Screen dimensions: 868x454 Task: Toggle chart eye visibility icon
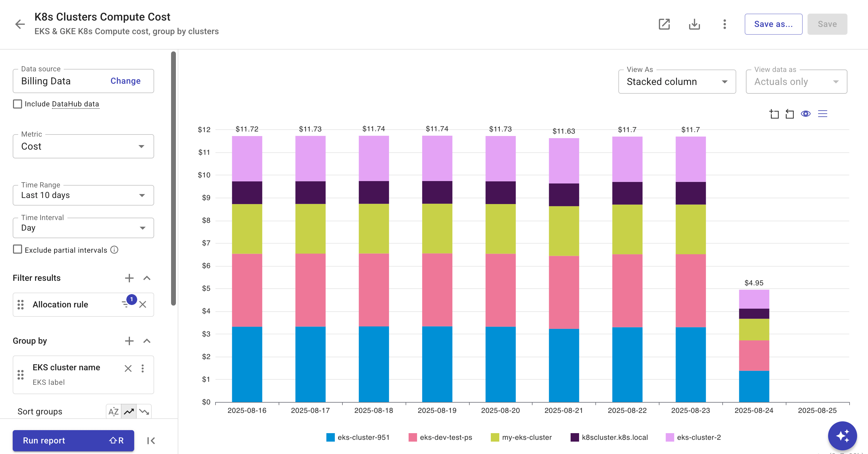pyautogui.click(x=806, y=114)
